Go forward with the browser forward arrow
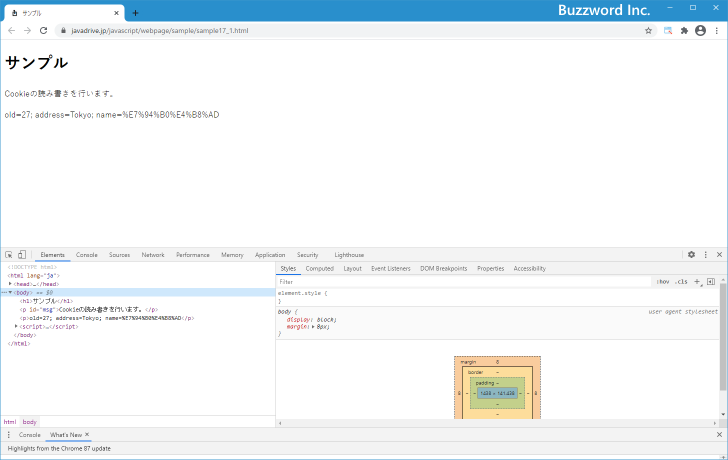The width and height of the screenshot is (728, 460). (x=27, y=31)
